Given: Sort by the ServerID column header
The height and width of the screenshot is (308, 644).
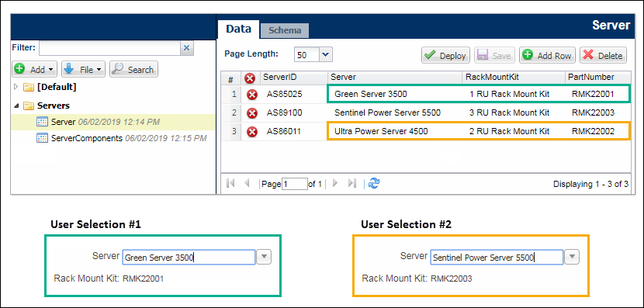Looking at the screenshot, I should 293,78.
